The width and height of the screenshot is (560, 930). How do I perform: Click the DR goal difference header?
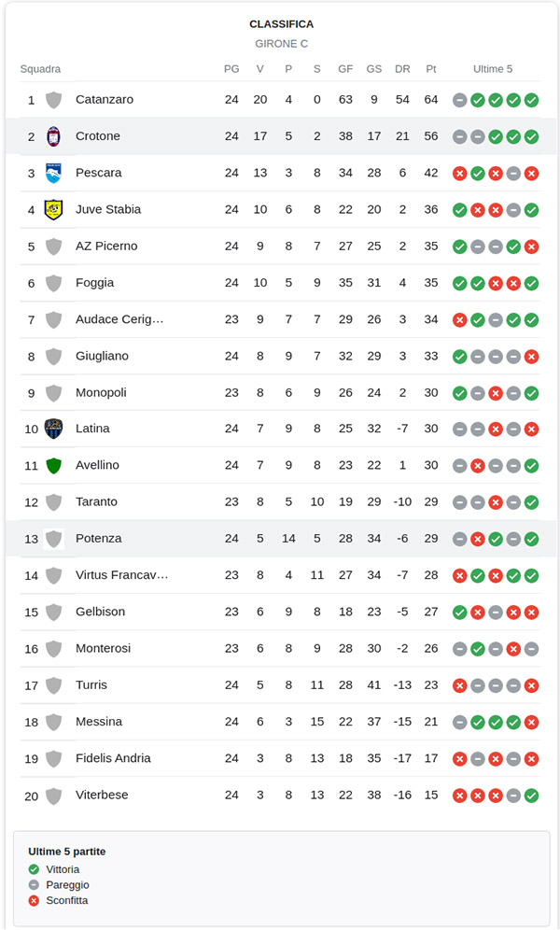point(402,69)
